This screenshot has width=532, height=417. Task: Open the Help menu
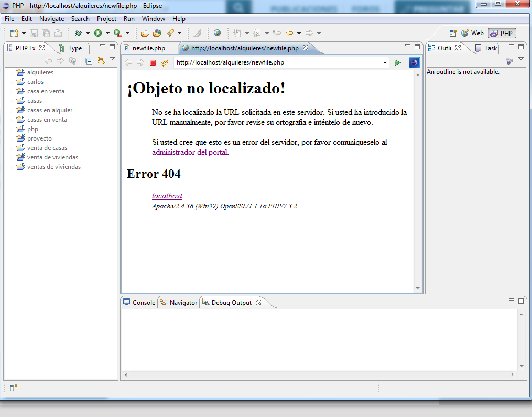click(179, 19)
